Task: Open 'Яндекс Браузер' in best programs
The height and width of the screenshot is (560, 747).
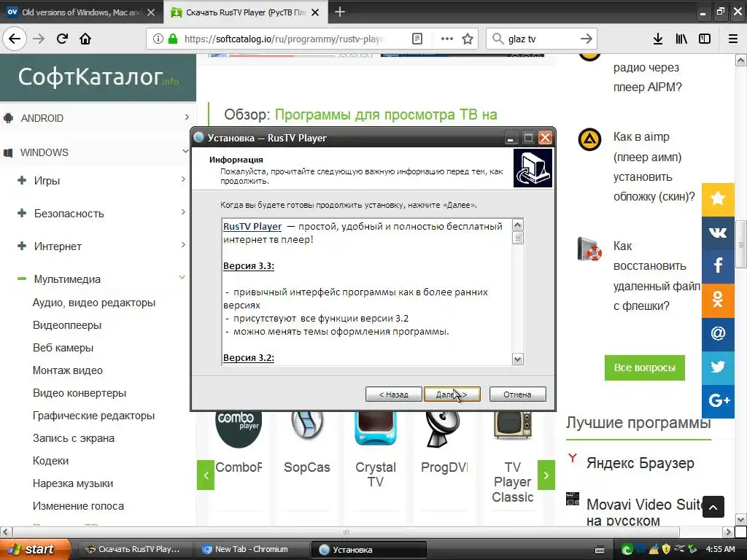Action: (640, 463)
